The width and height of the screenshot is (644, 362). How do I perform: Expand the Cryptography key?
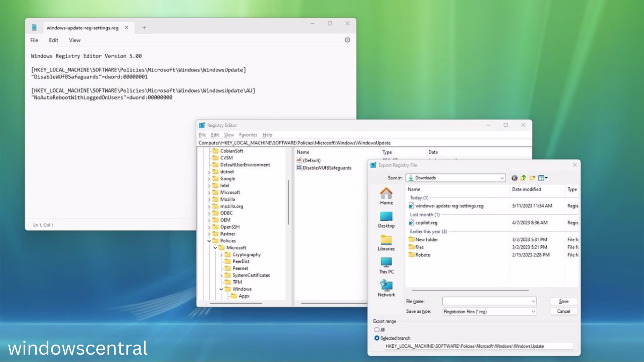pos(221,255)
